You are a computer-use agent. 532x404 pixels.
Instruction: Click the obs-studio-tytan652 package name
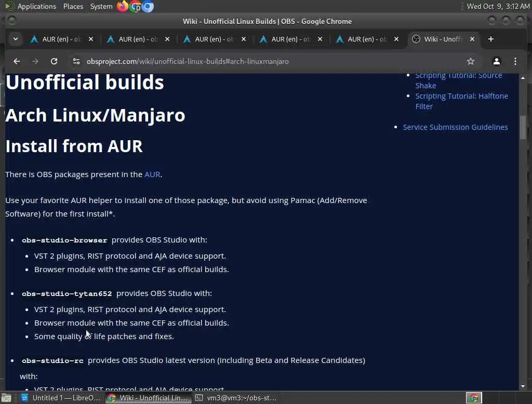tap(67, 294)
